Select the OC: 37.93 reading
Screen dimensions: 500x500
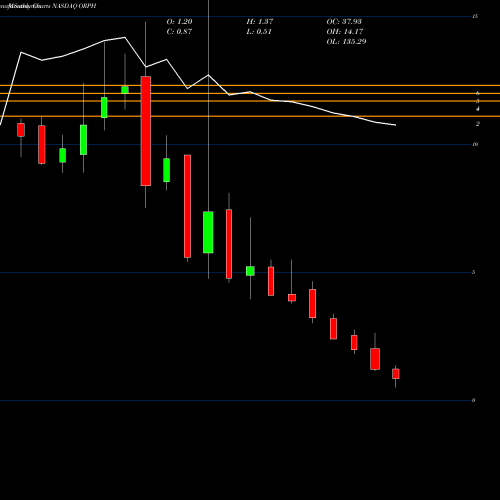(344, 22)
